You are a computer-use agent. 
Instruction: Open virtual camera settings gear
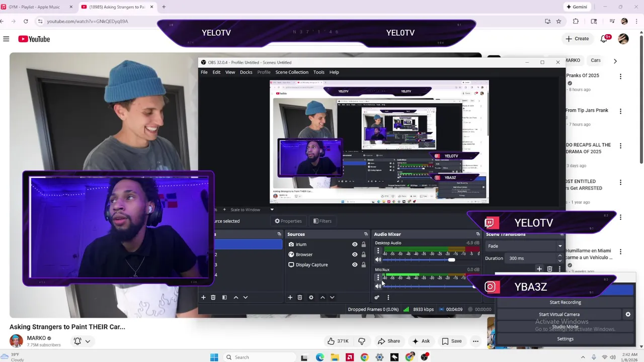click(628, 314)
